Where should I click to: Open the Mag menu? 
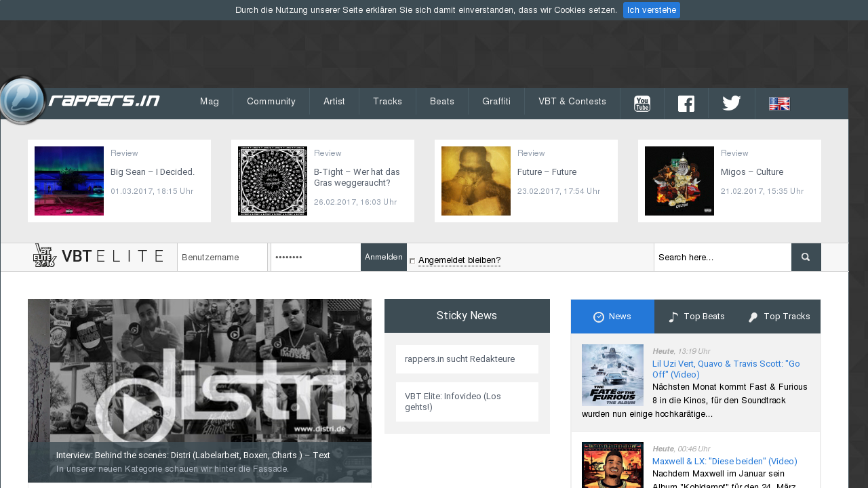210,102
